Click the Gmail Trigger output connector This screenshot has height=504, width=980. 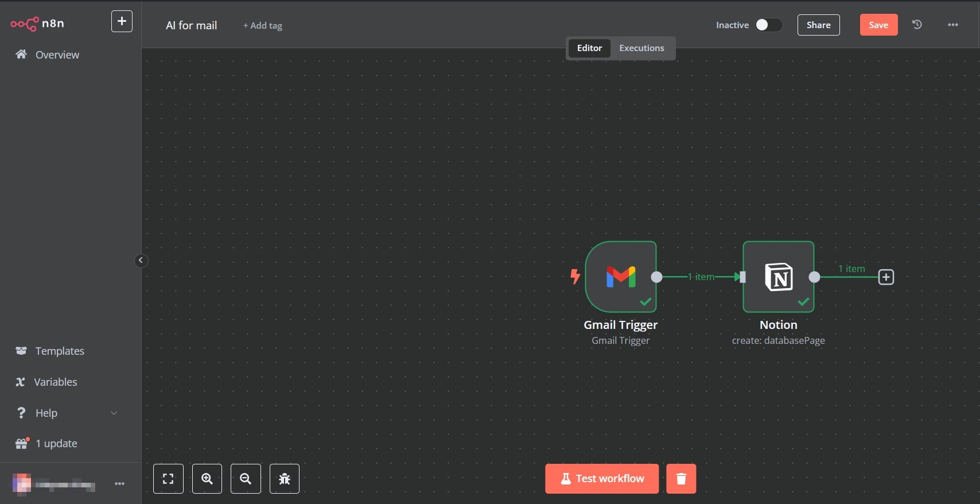pos(656,277)
